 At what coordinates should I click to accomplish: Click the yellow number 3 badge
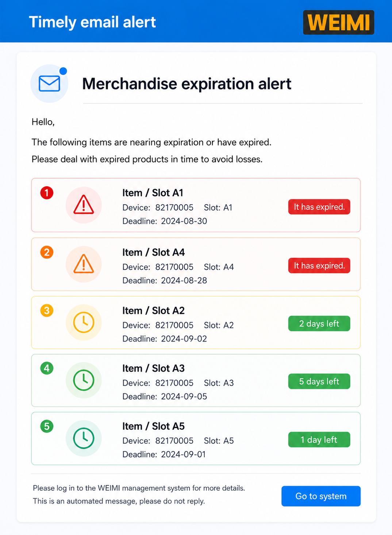click(47, 310)
